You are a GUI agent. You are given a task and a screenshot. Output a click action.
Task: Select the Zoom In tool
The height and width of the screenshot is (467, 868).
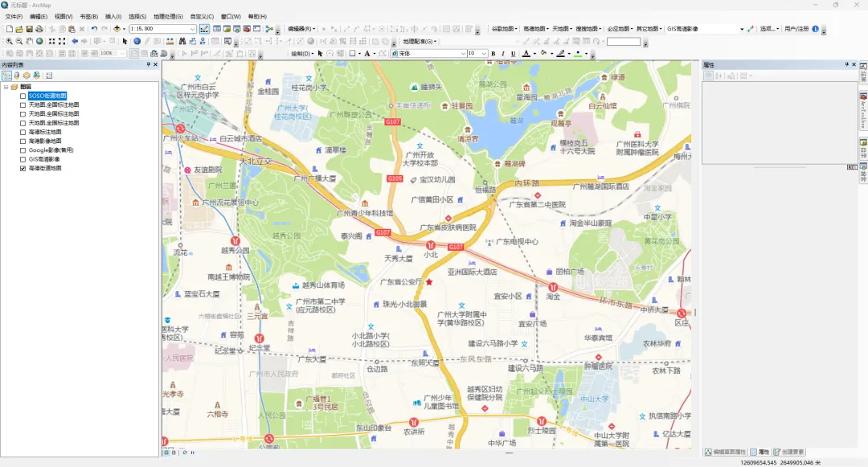coord(10,41)
